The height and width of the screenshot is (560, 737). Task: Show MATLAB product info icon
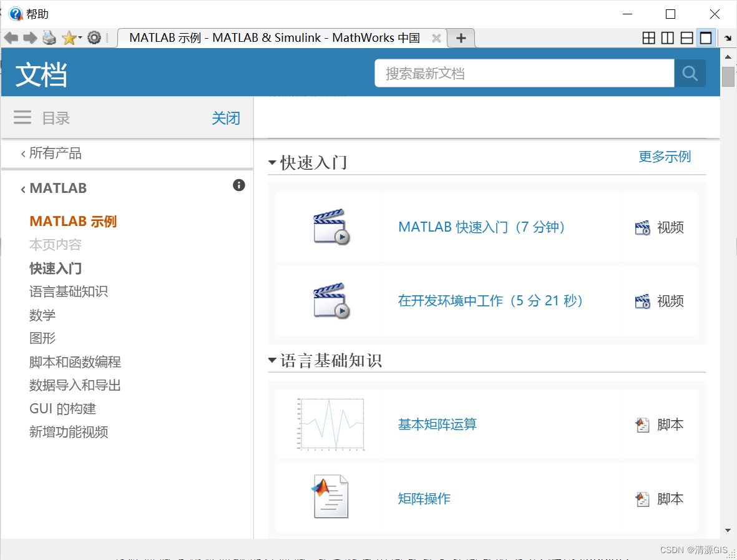239,185
